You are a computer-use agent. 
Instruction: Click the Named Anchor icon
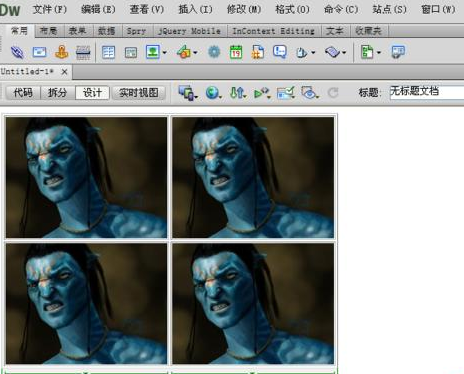tap(62, 52)
